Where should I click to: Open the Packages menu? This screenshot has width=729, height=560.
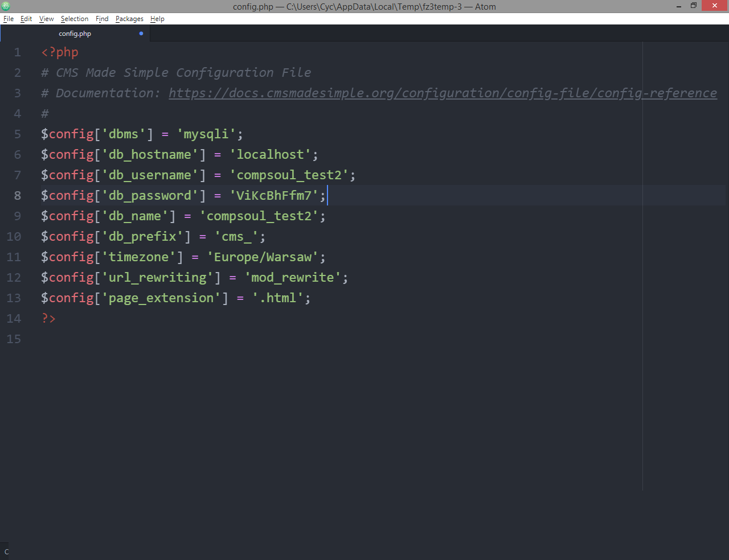point(129,19)
